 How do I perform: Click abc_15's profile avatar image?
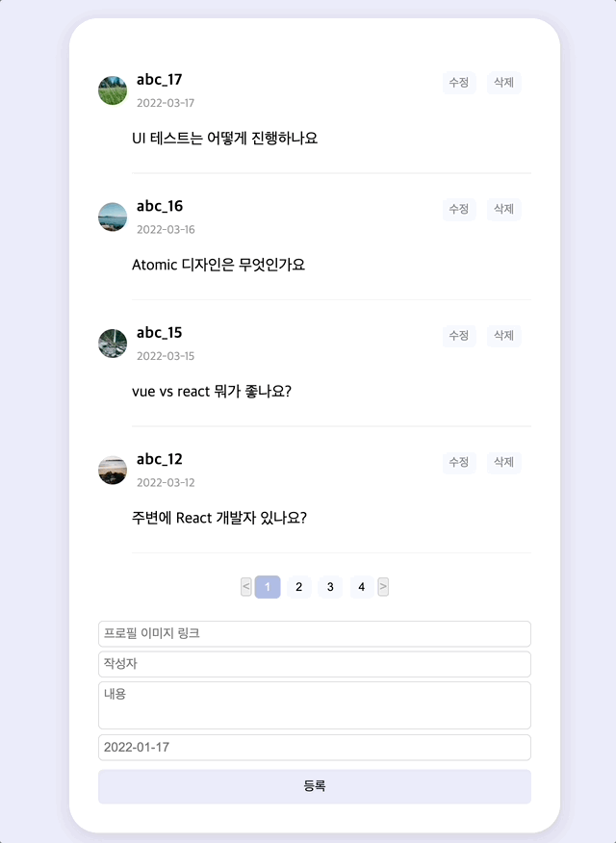coord(113,343)
